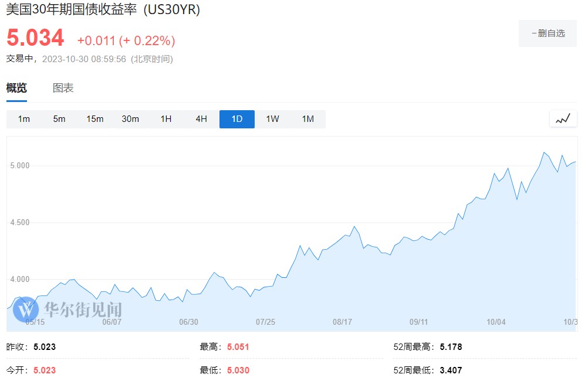Click the chart peak above 5.000
This screenshot has height=381, width=588.
pyautogui.click(x=545, y=153)
